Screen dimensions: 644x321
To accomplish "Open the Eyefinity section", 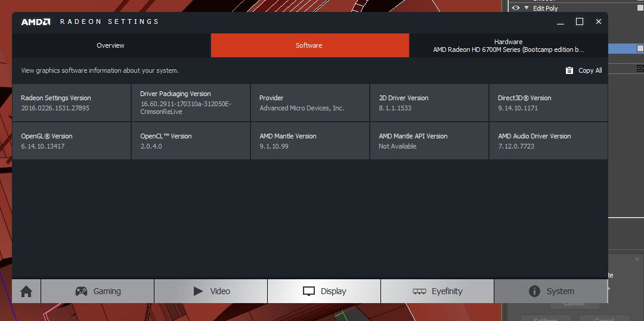I will pyautogui.click(x=438, y=291).
